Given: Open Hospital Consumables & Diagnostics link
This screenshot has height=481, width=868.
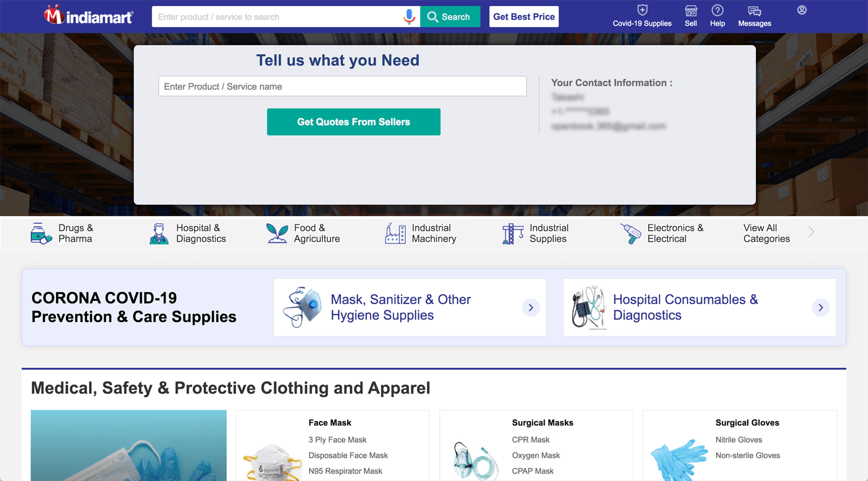Looking at the screenshot, I should point(686,308).
